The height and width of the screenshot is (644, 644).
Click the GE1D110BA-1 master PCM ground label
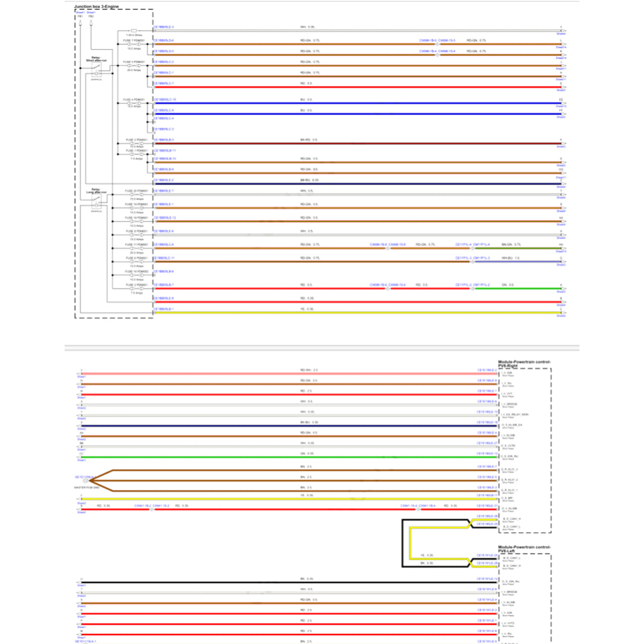pyautogui.click(x=84, y=478)
